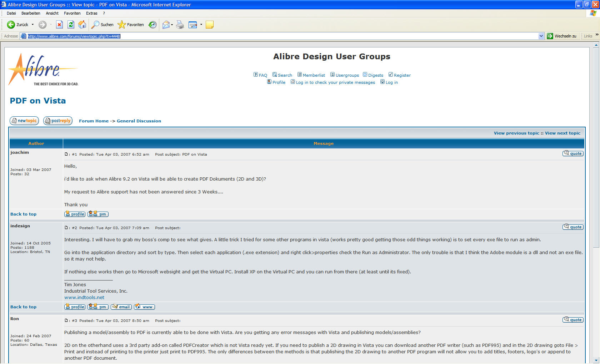
Task: Click the post #3 page icon
Action: 66,320
